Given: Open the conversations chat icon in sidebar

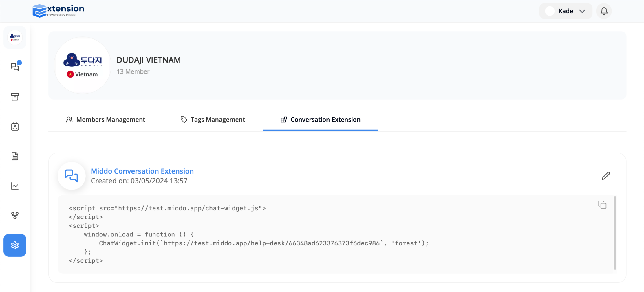Looking at the screenshot, I should (x=15, y=67).
